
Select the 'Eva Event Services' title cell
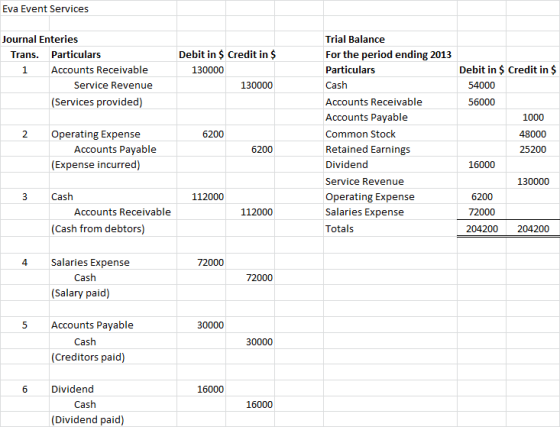coord(45,9)
